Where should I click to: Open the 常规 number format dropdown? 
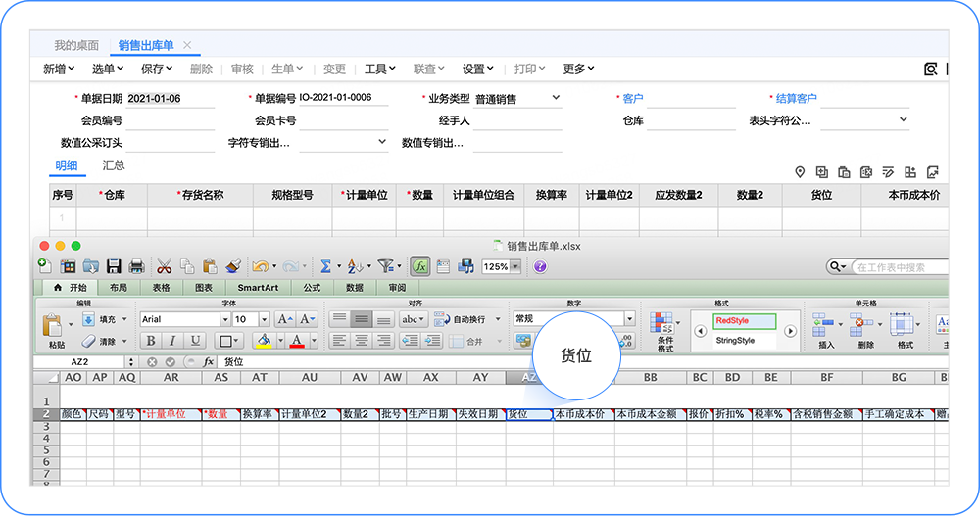coord(628,319)
